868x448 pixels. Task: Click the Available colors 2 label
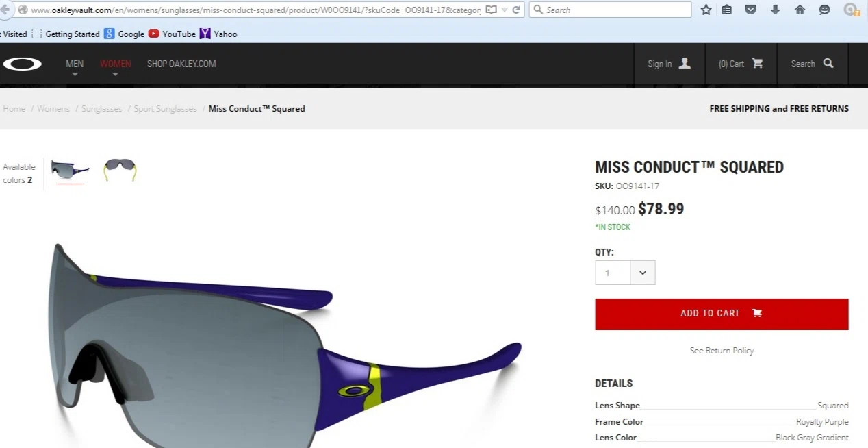(18, 173)
